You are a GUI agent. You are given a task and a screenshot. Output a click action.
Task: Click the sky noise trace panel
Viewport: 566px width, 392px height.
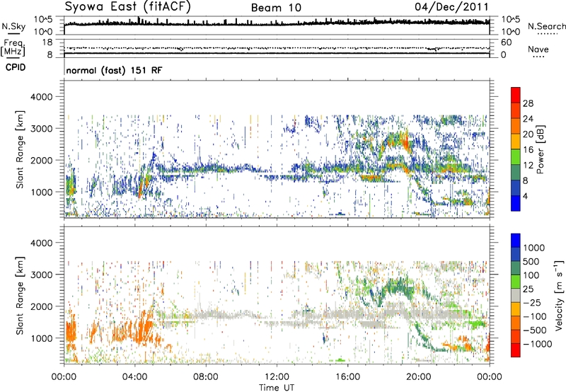click(x=277, y=25)
